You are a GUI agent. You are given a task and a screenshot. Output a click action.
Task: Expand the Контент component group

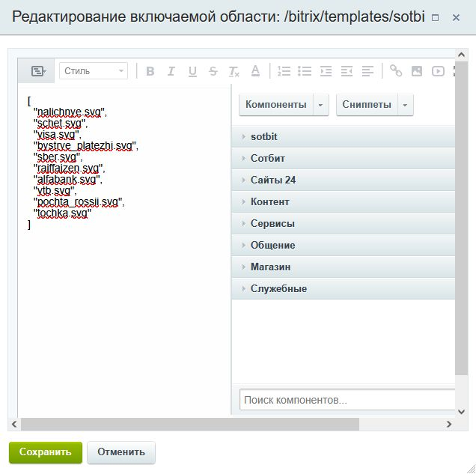tap(344, 201)
